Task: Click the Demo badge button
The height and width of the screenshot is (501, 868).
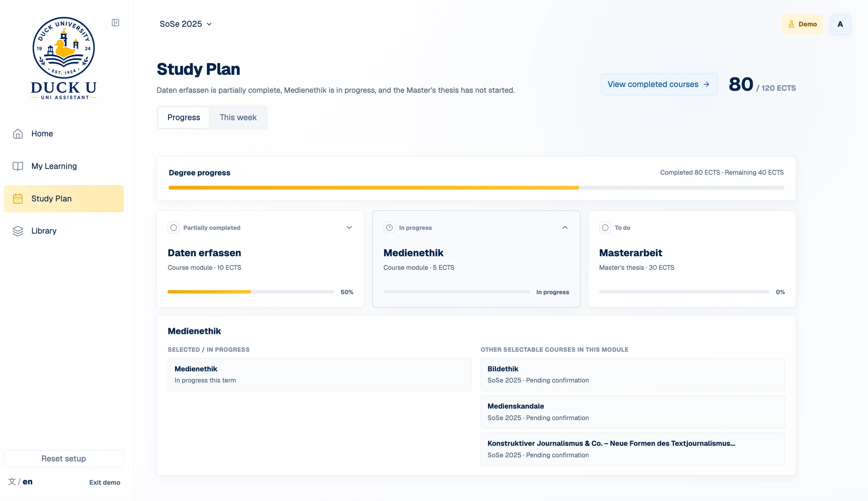Action: pyautogui.click(x=802, y=24)
